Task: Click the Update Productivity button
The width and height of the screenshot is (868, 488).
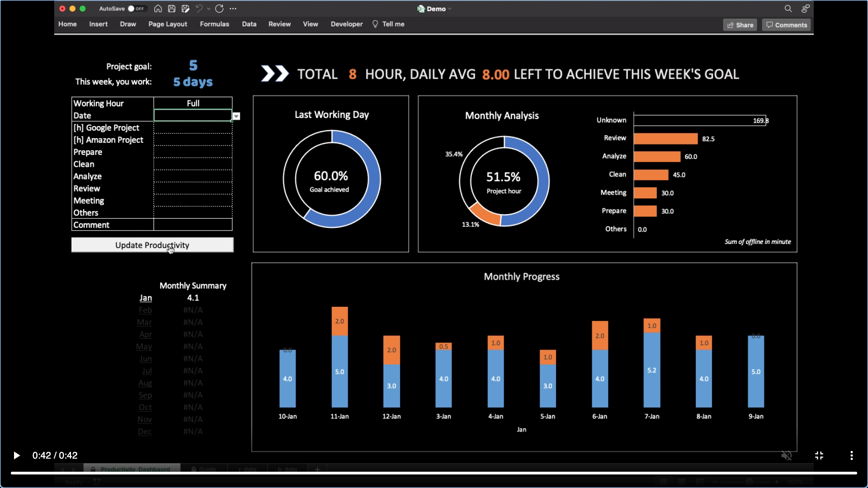Action: pyautogui.click(x=152, y=245)
